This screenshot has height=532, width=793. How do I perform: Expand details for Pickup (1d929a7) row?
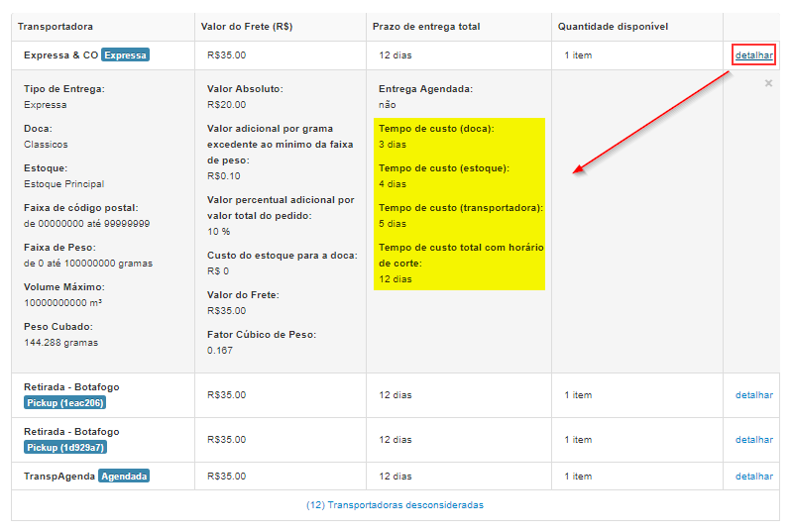coord(753,440)
